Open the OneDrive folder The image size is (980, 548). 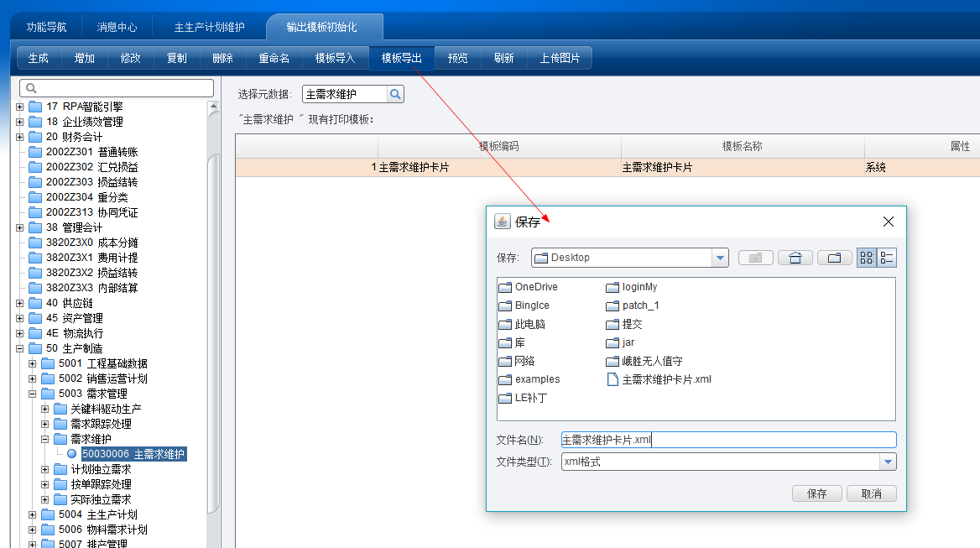click(x=529, y=287)
